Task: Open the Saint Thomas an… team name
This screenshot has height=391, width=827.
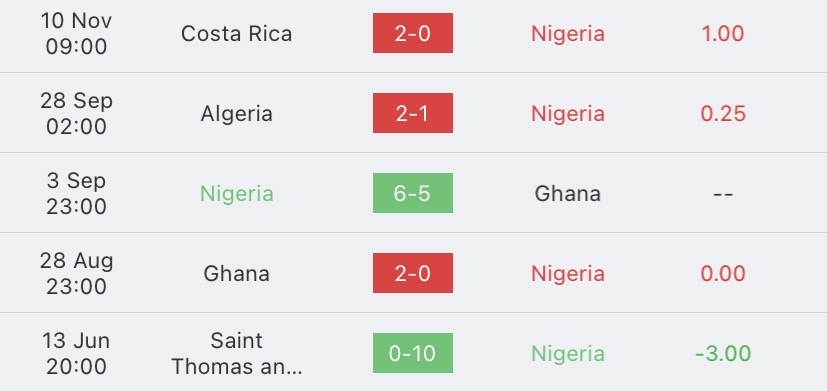Action: (236, 354)
